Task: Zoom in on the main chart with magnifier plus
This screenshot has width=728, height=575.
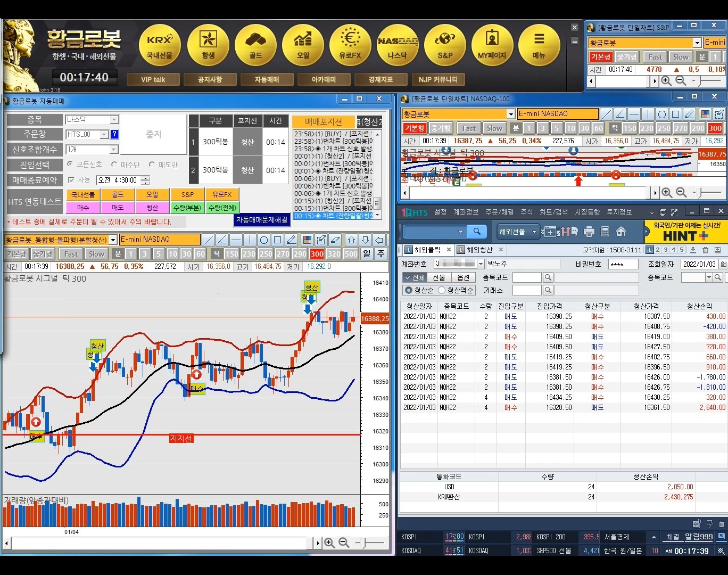Action: [329, 543]
